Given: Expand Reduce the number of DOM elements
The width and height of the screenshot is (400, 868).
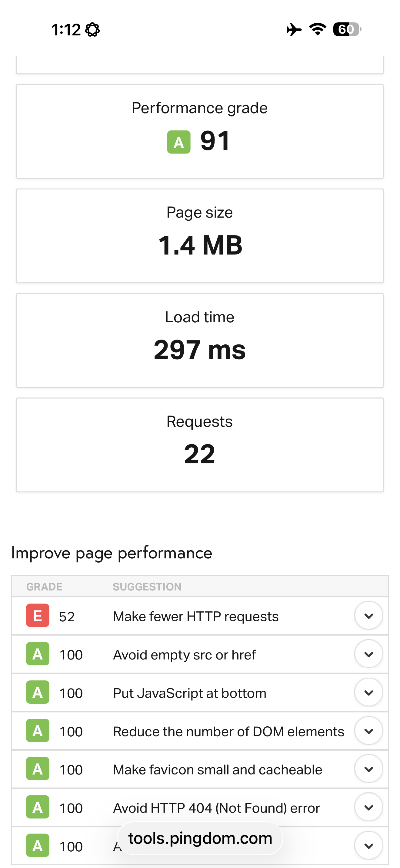Looking at the screenshot, I should click(x=368, y=731).
